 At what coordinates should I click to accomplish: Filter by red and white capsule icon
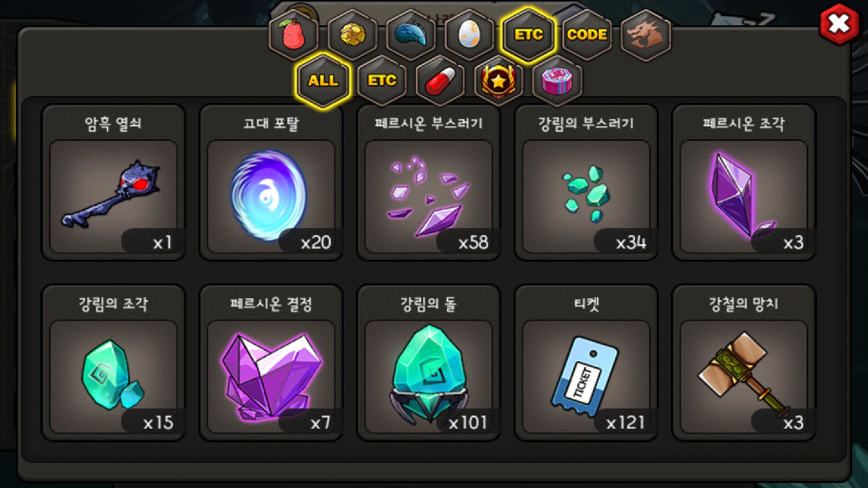(440, 81)
